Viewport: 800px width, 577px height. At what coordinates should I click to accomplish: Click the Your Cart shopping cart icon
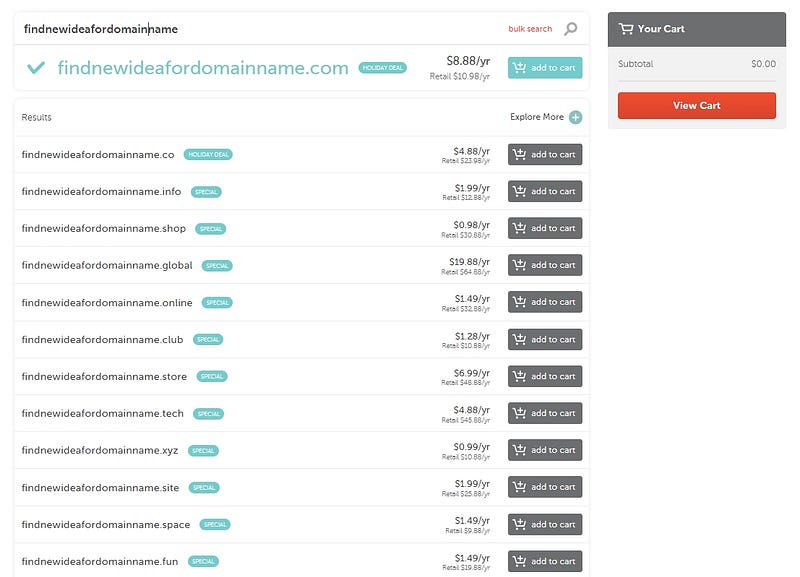click(626, 29)
